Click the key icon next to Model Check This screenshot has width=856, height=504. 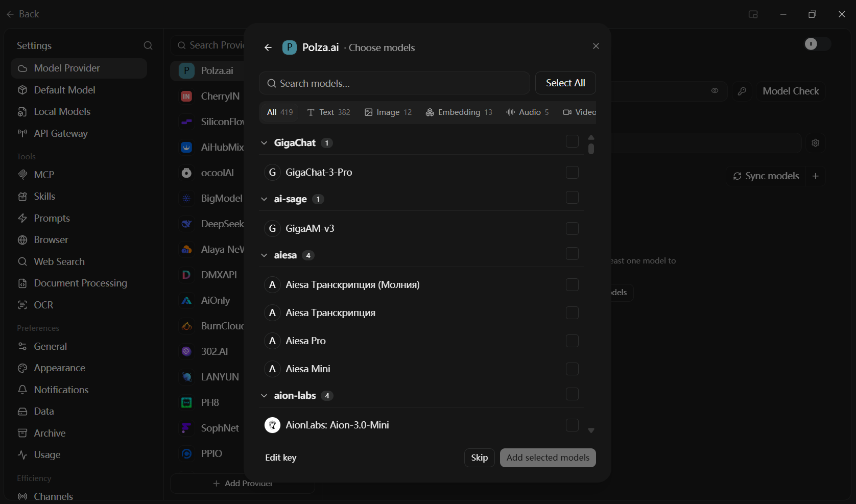742,91
